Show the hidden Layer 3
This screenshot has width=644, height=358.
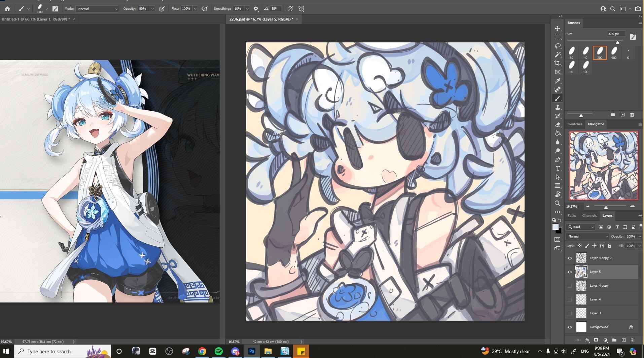(x=570, y=313)
